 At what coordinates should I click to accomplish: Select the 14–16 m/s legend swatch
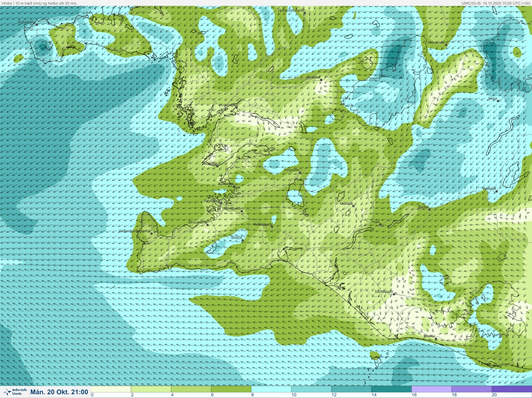point(391,389)
